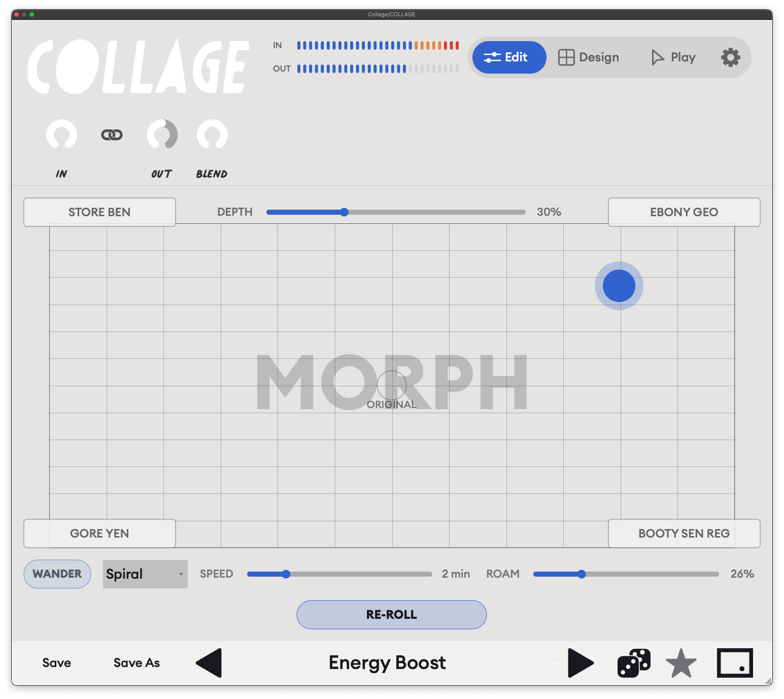Click the OUT gain knob

coord(162,135)
